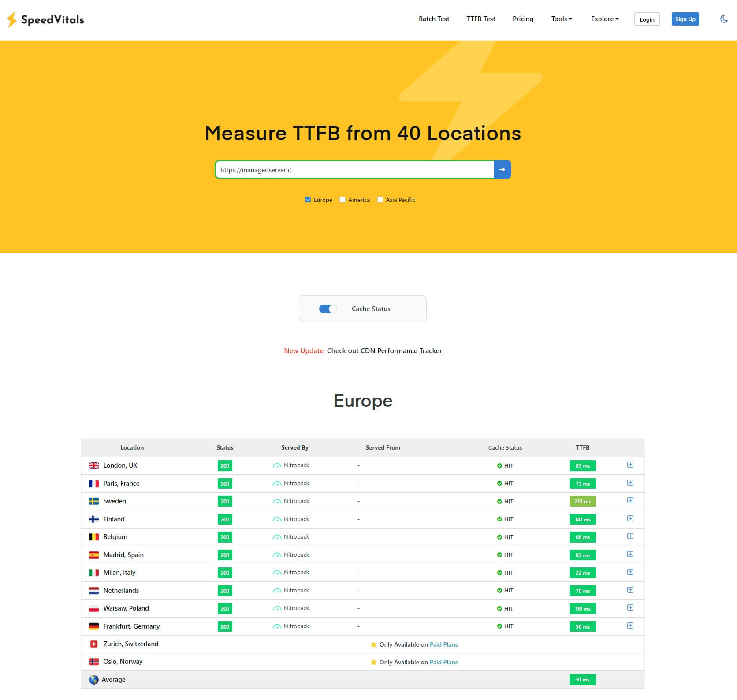Image resolution: width=737 pixels, height=700 pixels.
Task: Click Nitropack icon in Milan row
Action: 277,573
